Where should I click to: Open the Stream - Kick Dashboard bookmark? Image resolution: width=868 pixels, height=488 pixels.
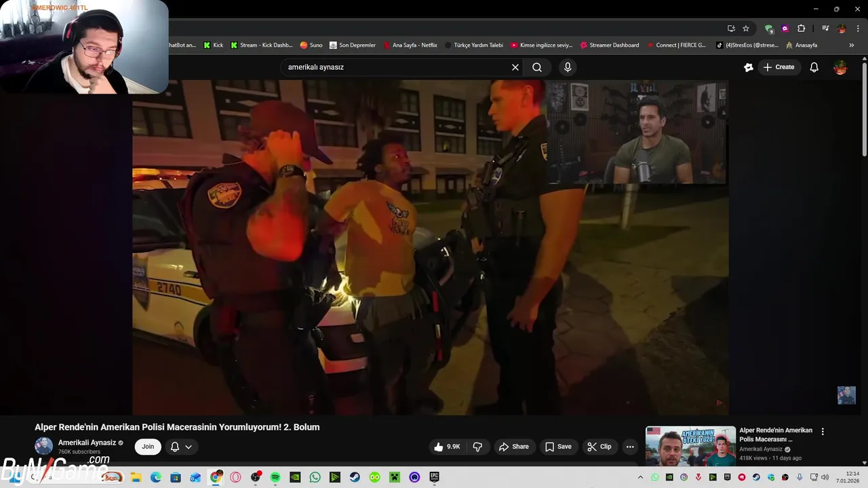tap(261, 45)
